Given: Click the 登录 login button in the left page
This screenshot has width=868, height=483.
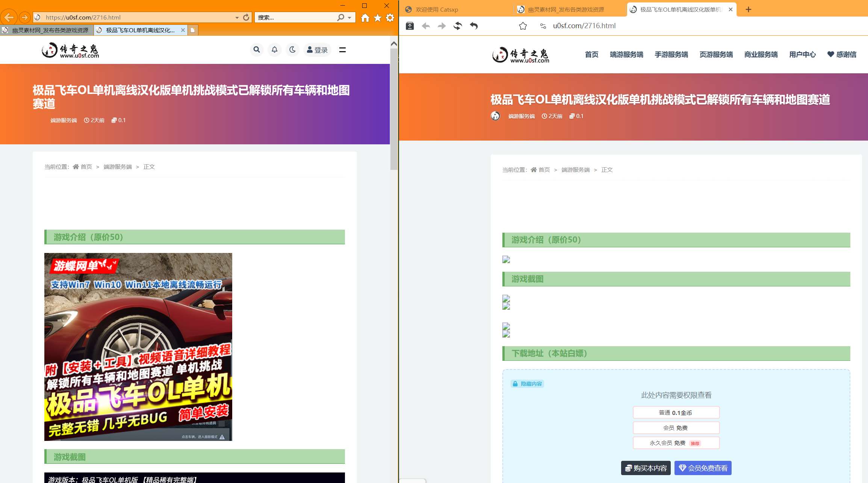Looking at the screenshot, I should click(317, 50).
